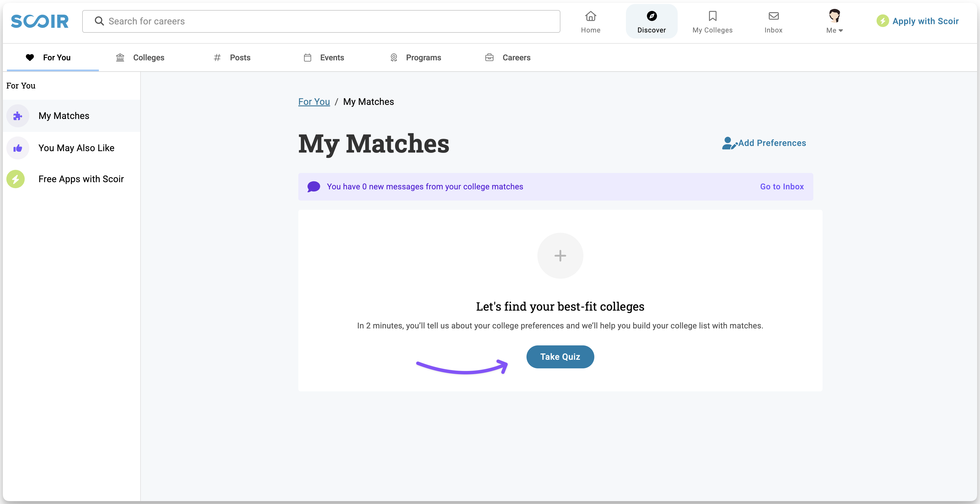Screen dimensions: 980x504
Task: Open the Inbox envelope icon
Action: 773,16
